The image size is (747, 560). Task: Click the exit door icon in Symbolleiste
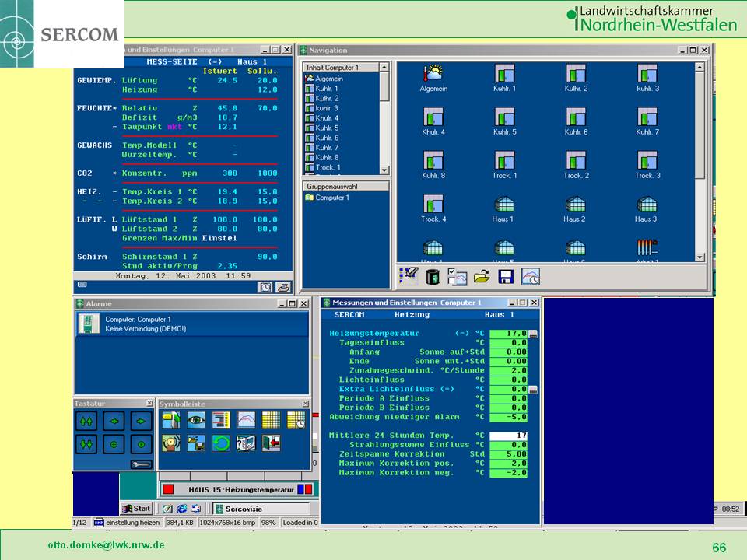(271, 443)
